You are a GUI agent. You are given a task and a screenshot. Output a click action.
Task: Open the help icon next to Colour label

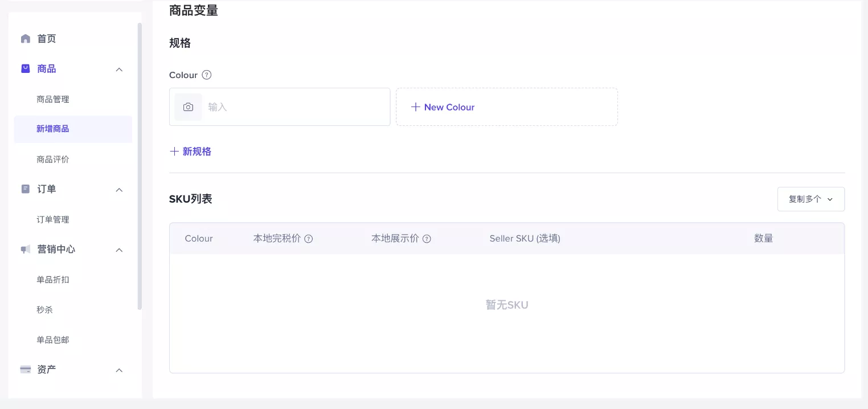(207, 75)
